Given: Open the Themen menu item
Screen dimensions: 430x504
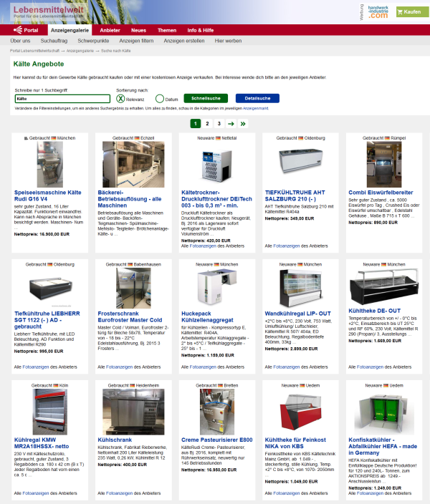Looking at the screenshot, I should pos(167,30).
